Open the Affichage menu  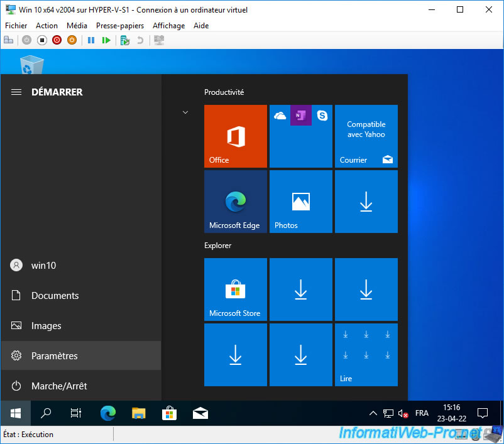pos(169,26)
